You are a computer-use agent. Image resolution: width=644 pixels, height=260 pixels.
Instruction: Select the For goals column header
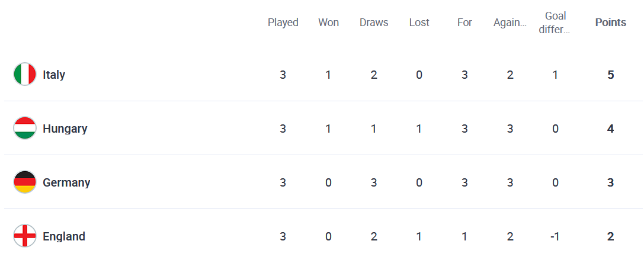click(464, 22)
